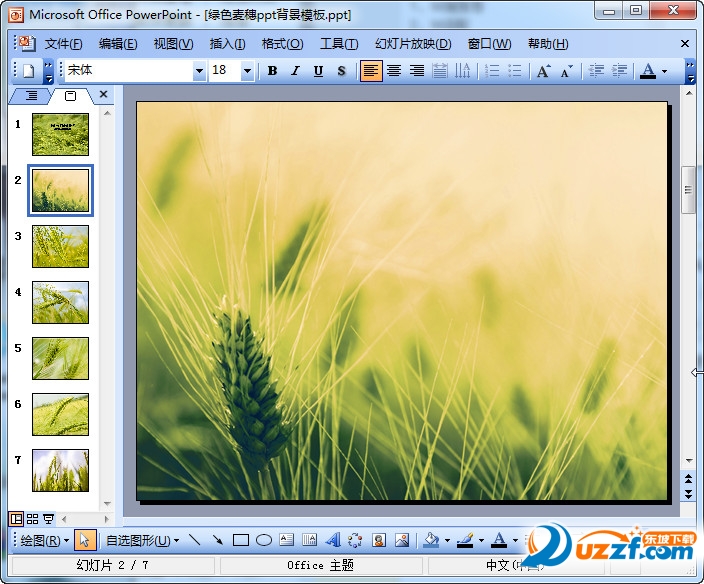The height and width of the screenshot is (584, 704).
Task: Decrease font size with small A icon
Action: [x=567, y=71]
